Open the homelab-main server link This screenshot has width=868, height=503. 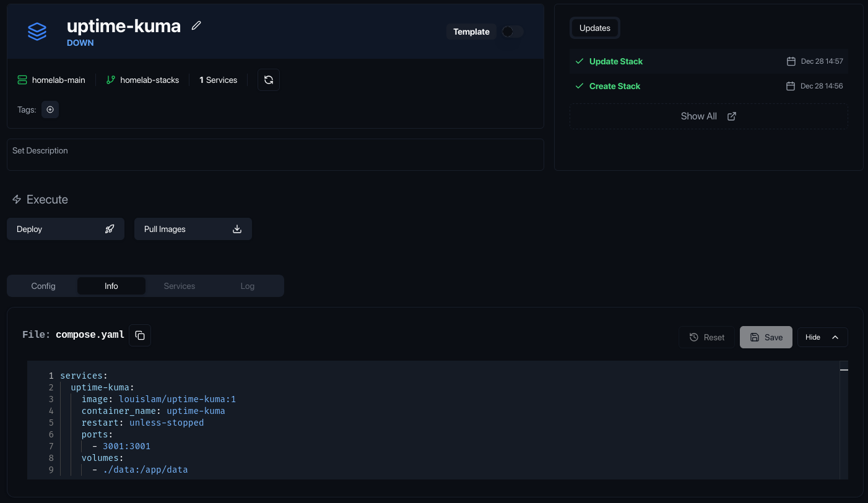tap(51, 80)
